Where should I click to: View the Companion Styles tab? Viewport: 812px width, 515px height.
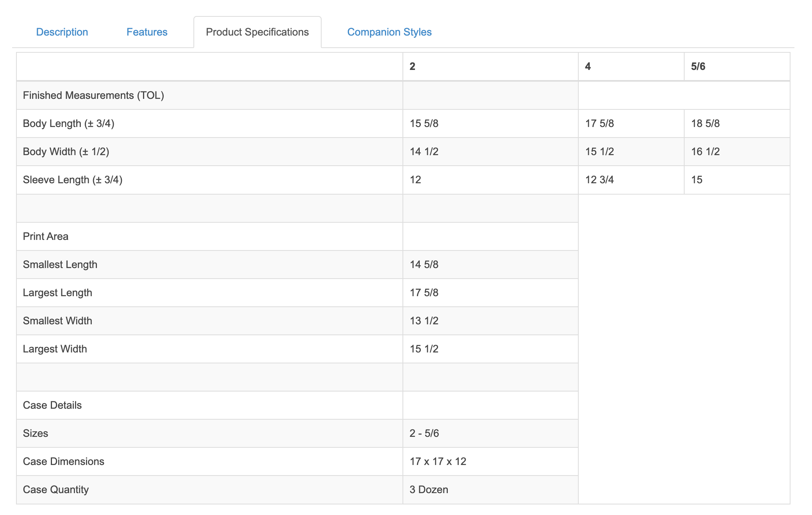pos(389,32)
